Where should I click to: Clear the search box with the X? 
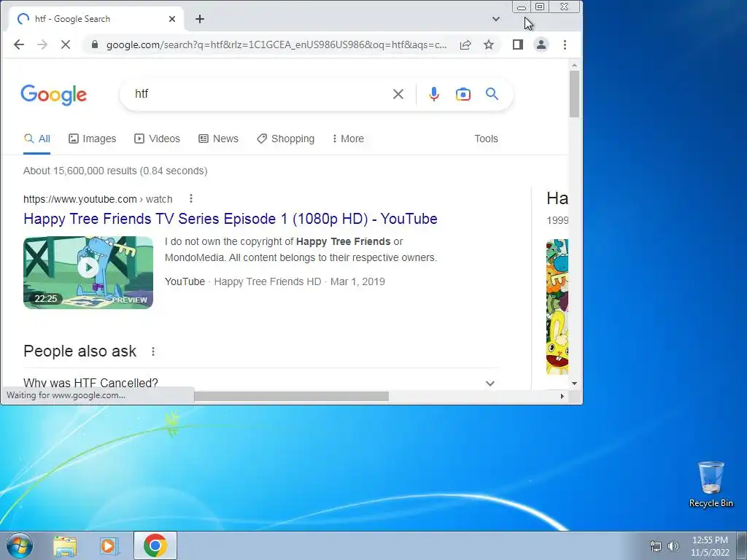398,94
